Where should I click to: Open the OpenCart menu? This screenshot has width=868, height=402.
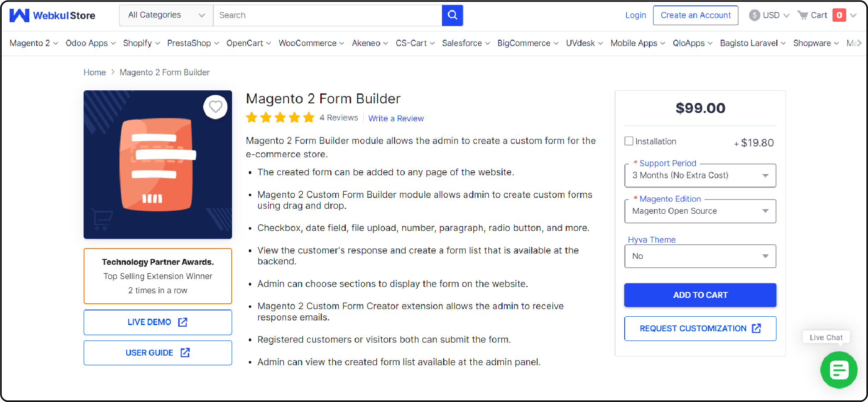249,43
